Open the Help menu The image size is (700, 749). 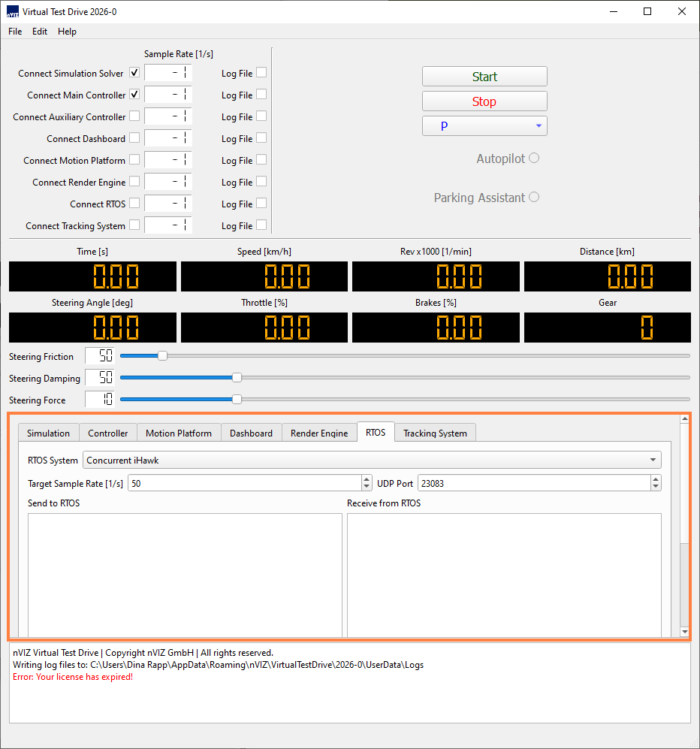(68, 32)
